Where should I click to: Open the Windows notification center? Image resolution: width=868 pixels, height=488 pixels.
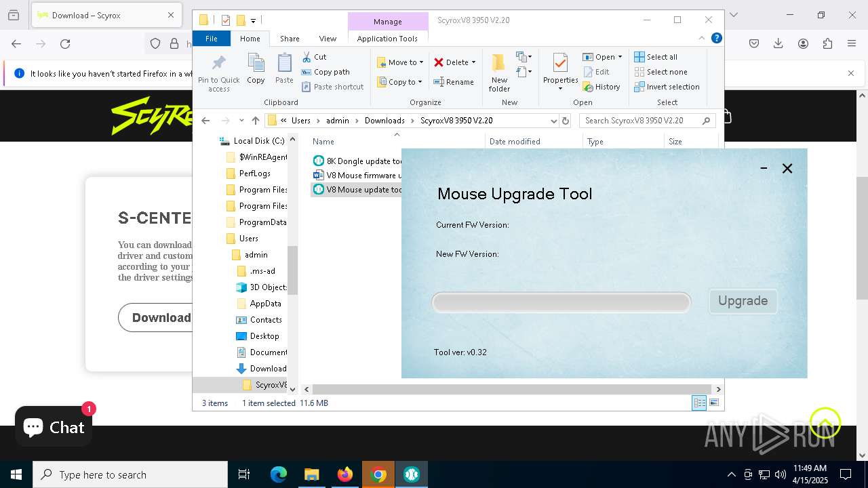846,474
